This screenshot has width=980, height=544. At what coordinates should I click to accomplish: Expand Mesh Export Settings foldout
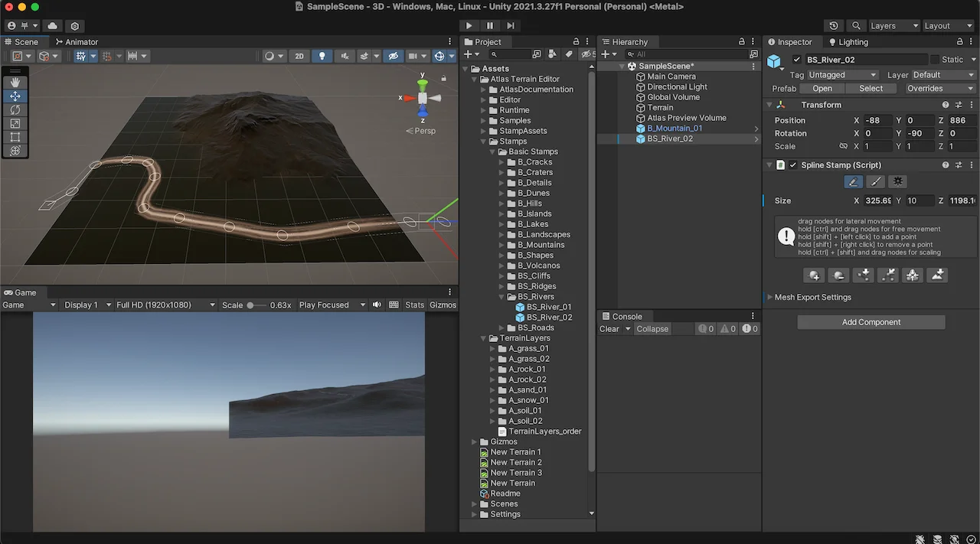[x=770, y=298]
